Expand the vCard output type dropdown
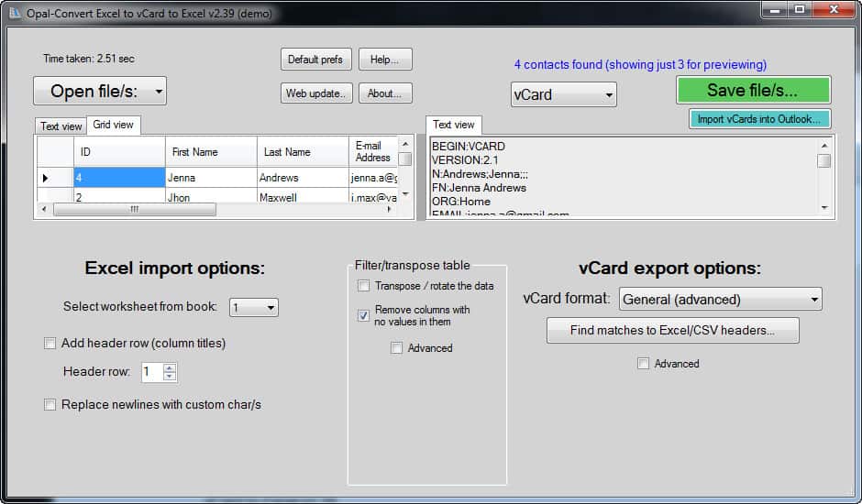 [x=563, y=94]
